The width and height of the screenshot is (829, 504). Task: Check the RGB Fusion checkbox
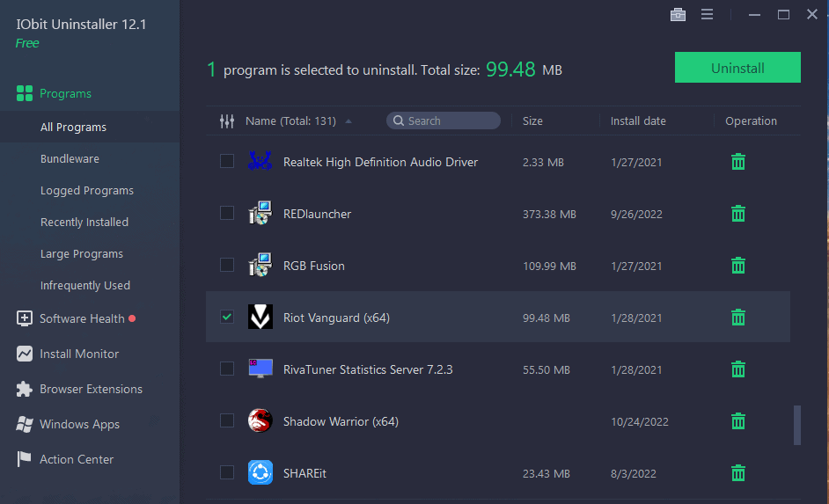coord(227,265)
